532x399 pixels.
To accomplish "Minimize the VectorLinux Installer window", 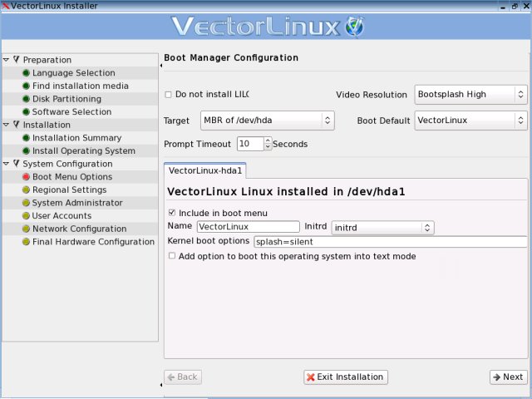I will click(503, 6).
